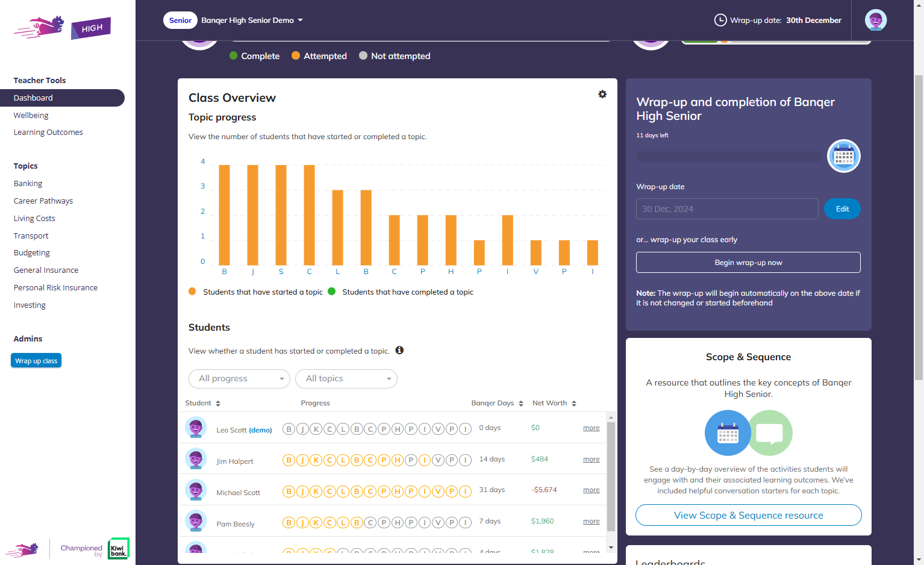The image size is (924, 565).
Task: Click the first B topic circle for Pam Beesly
Action: pos(289,522)
